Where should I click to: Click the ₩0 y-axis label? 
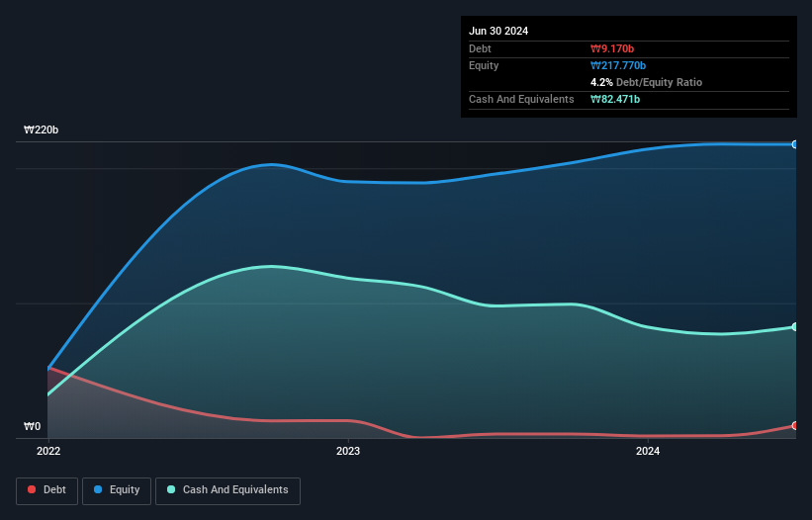(x=32, y=426)
